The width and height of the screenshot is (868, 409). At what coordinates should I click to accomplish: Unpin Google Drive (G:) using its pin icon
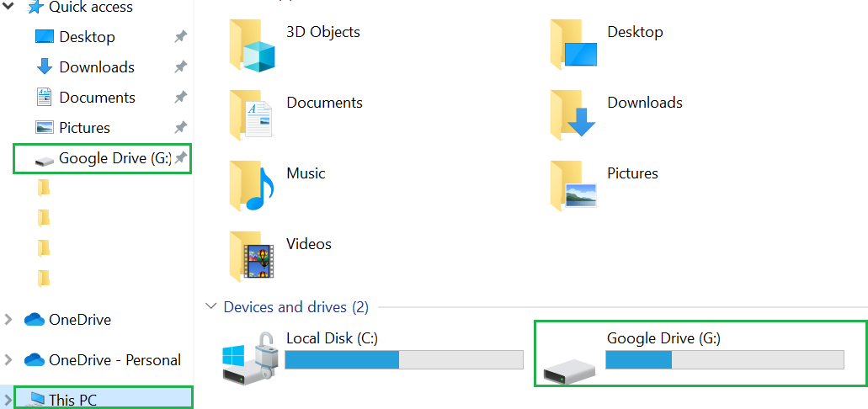click(180, 158)
